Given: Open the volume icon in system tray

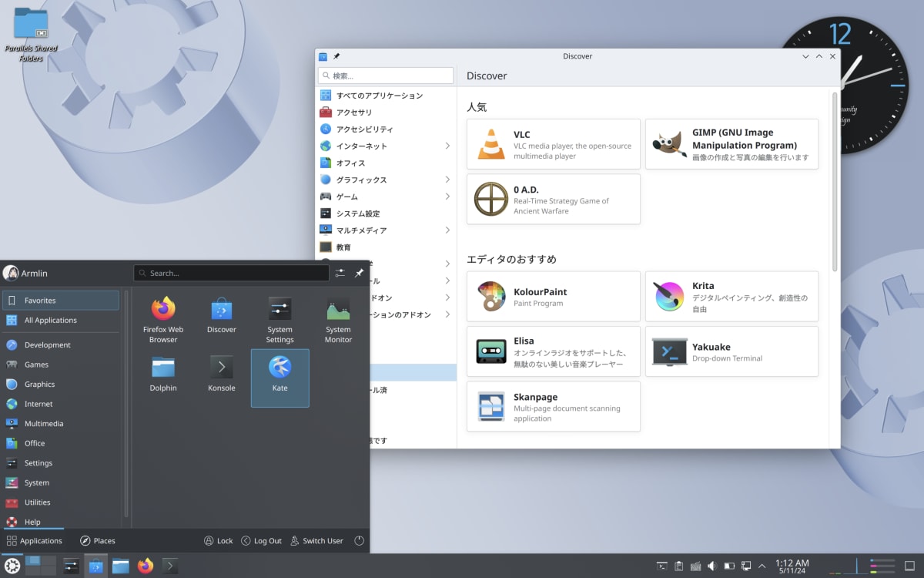Looking at the screenshot, I should point(712,566).
